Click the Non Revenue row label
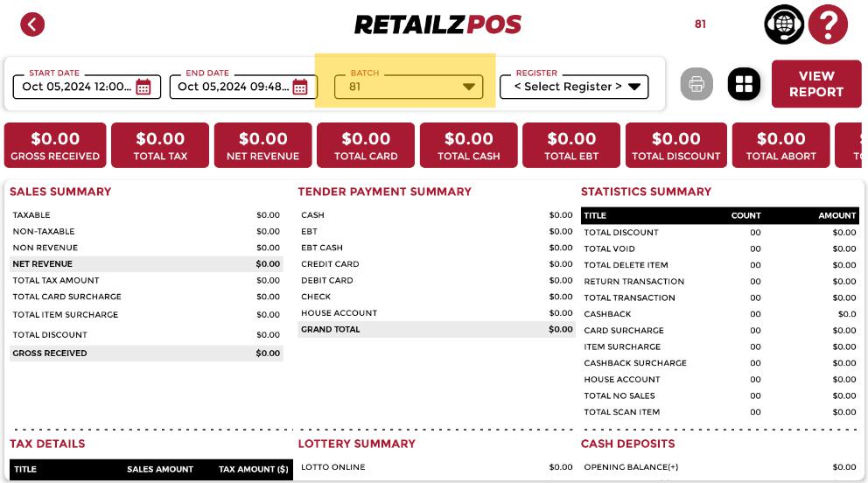Viewport: 868px width, 483px height. tap(45, 248)
